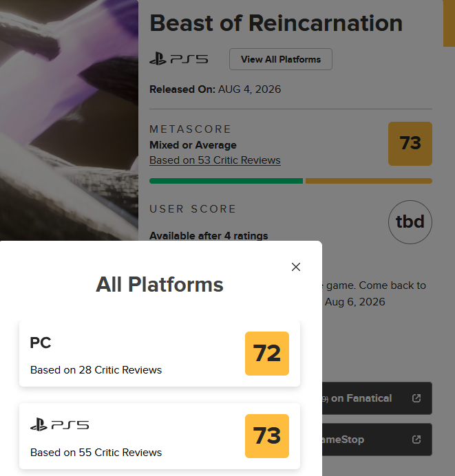Click the on Fanatical purchase button
The width and height of the screenshot is (455, 476).
click(377, 398)
